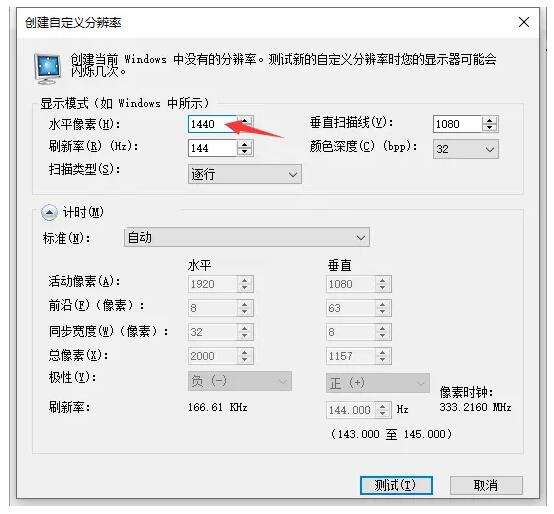Click the 垂直扫描线 input field showing 1080
554x514 pixels.
pyautogui.click(x=457, y=124)
